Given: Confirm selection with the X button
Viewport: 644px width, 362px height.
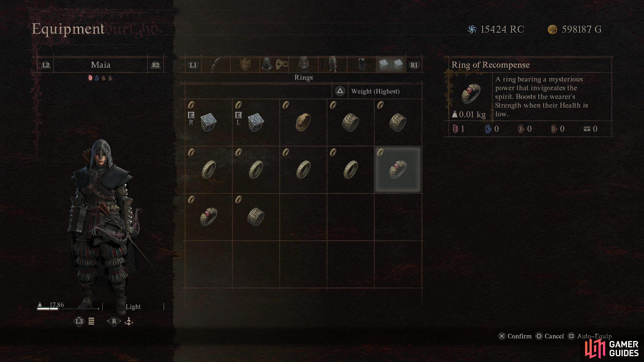Looking at the screenshot, I should 515,336.
